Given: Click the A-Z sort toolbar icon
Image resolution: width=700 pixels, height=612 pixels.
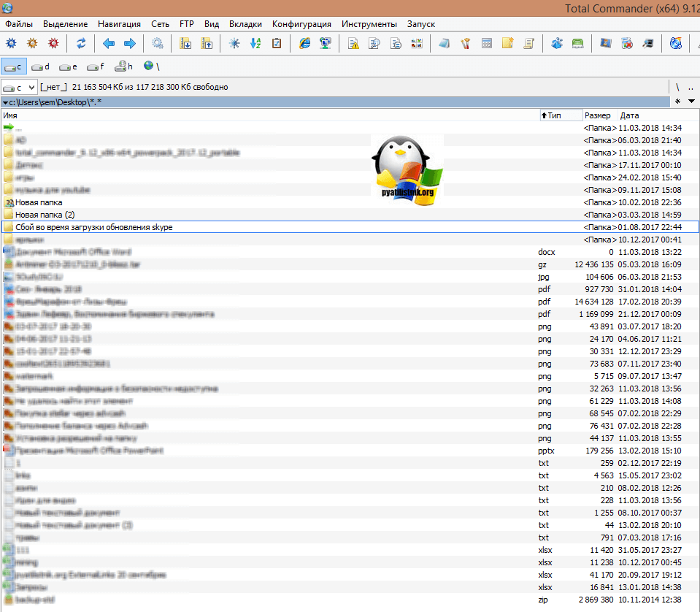Looking at the screenshot, I should [255, 44].
